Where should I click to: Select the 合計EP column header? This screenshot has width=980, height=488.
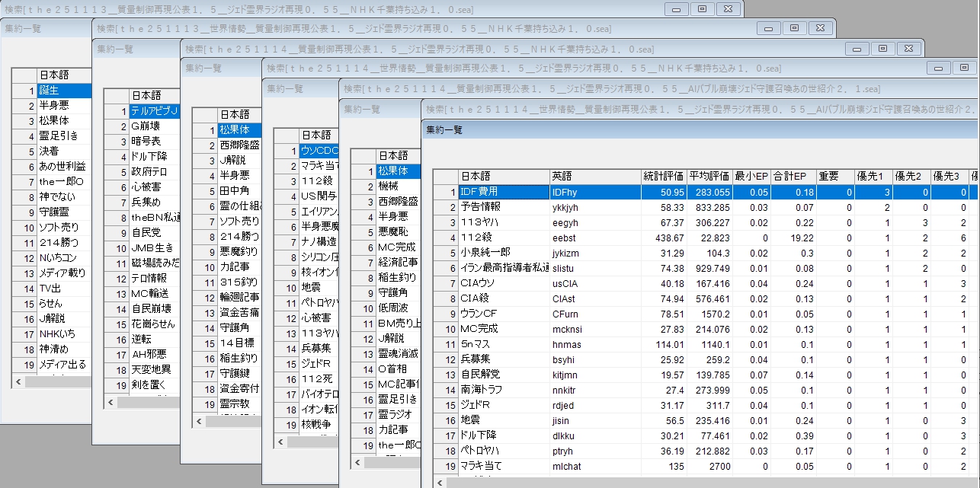click(794, 176)
